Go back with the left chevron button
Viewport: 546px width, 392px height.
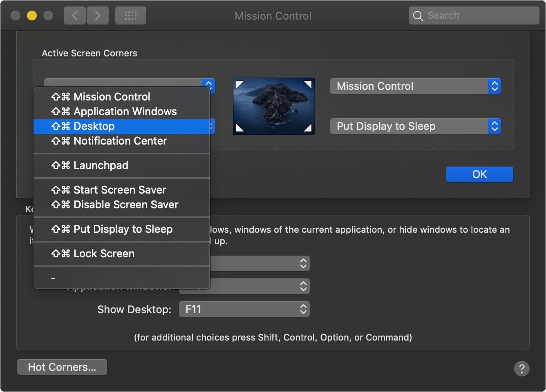pyautogui.click(x=75, y=16)
